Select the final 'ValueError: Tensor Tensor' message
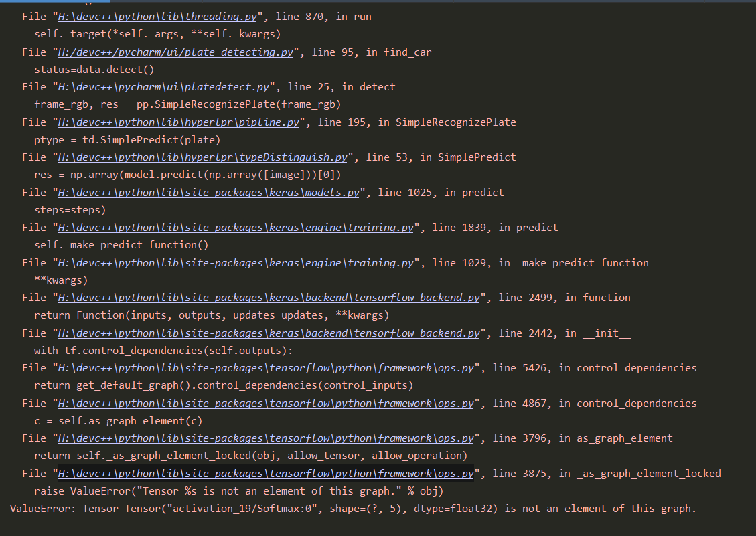This screenshot has width=756, height=536. [353, 509]
